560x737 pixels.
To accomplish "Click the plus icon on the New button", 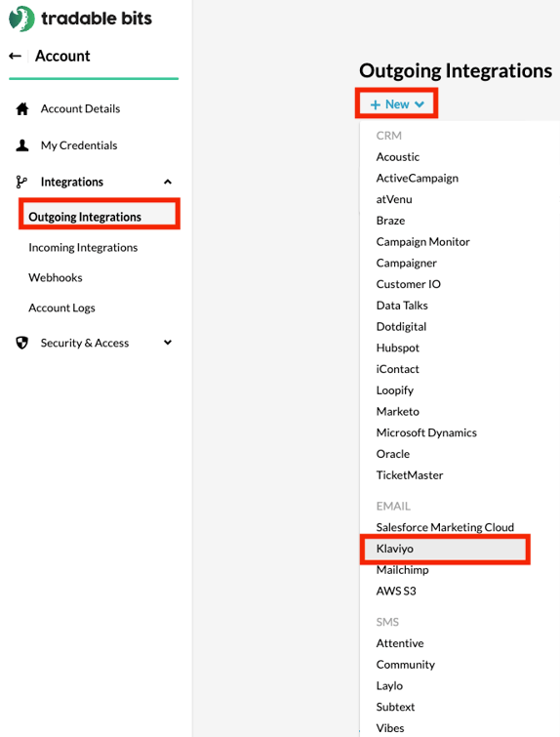I will [x=376, y=104].
